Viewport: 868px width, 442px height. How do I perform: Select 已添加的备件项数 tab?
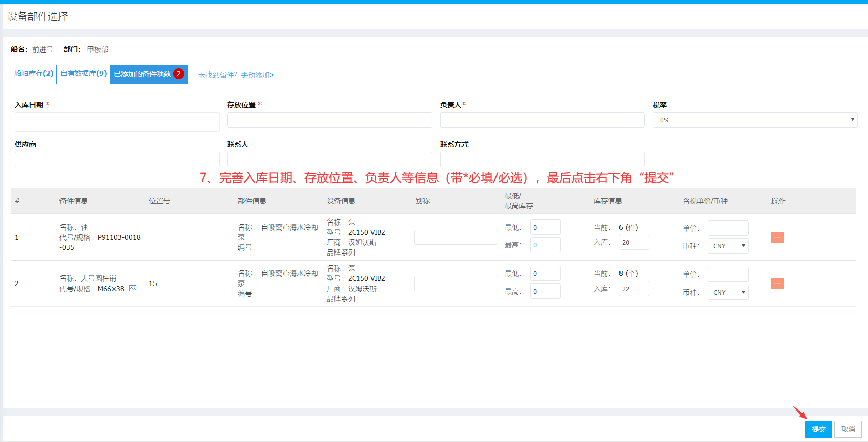149,74
